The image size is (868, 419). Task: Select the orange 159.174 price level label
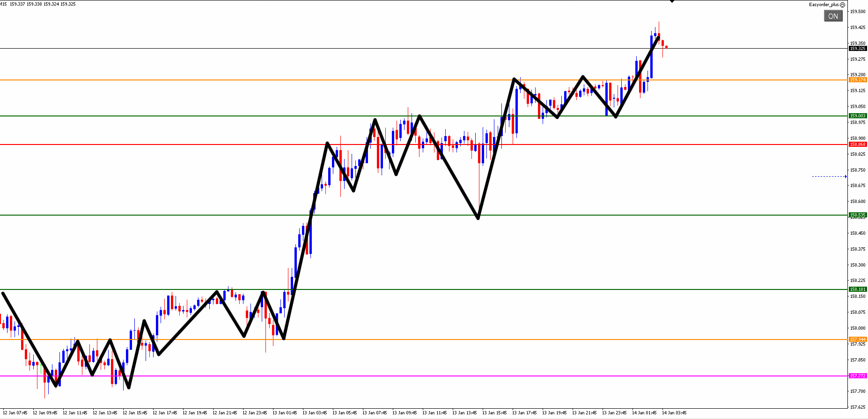tap(858, 80)
